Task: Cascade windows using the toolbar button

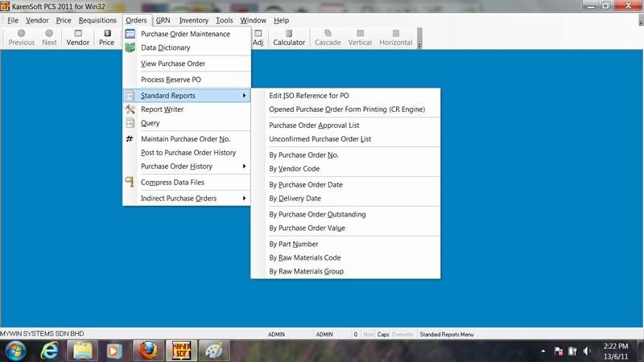Action: click(x=328, y=38)
